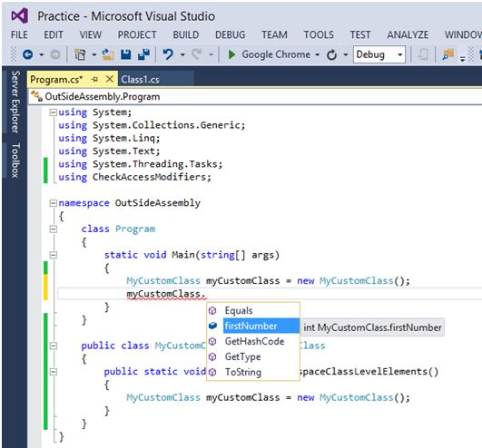Click the browser Refresh circular arrow icon
Viewport: 482px width, 448px height.
coord(331,55)
